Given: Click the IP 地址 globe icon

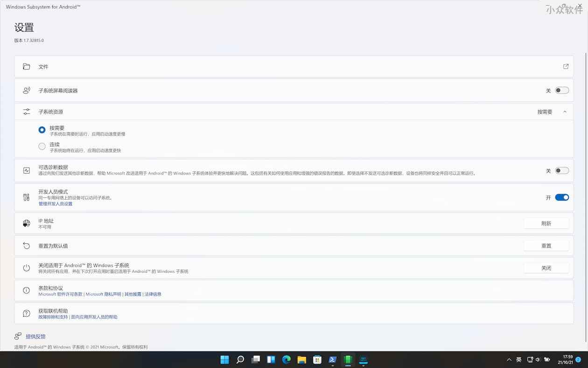Looking at the screenshot, I should [x=27, y=224].
